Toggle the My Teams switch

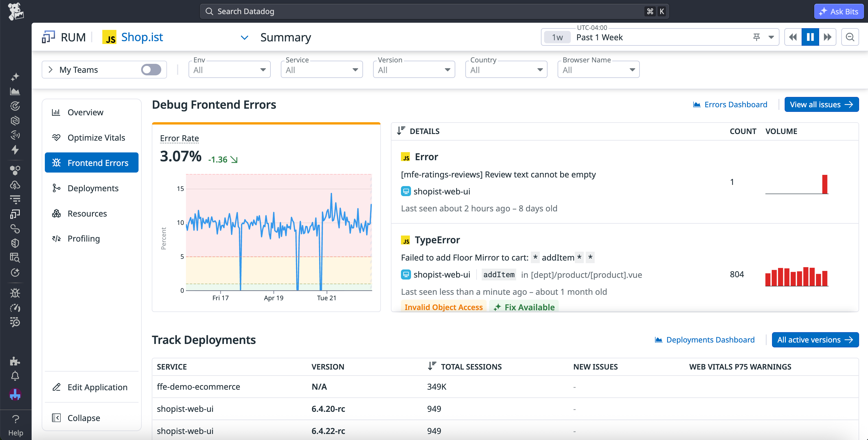tap(151, 70)
